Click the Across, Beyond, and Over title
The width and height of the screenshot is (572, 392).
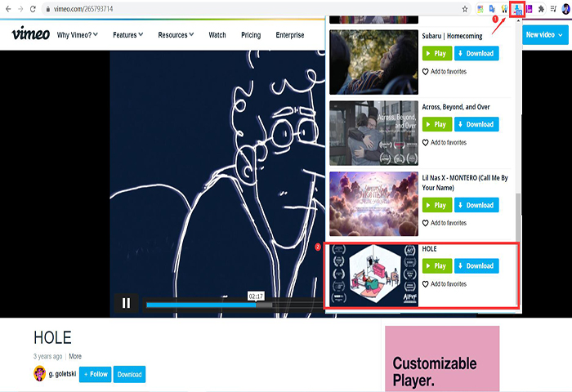456,107
